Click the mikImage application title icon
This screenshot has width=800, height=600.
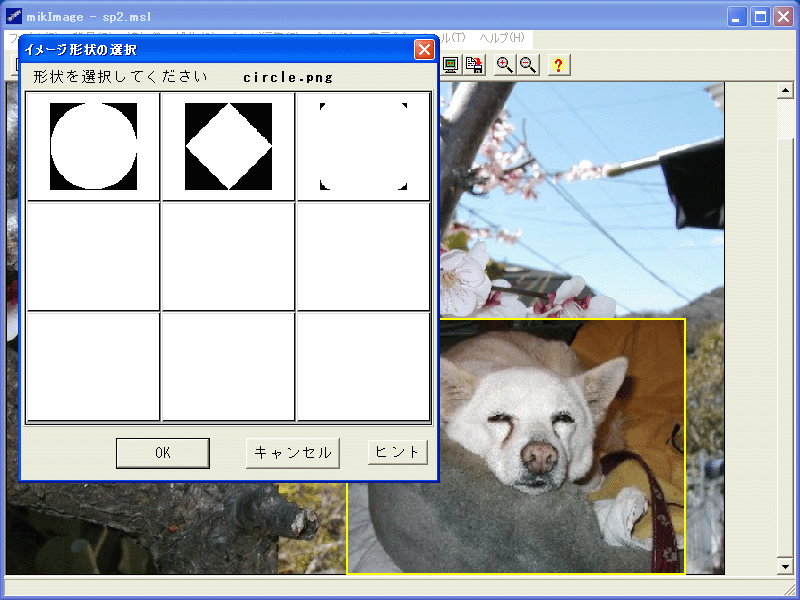pyautogui.click(x=14, y=16)
